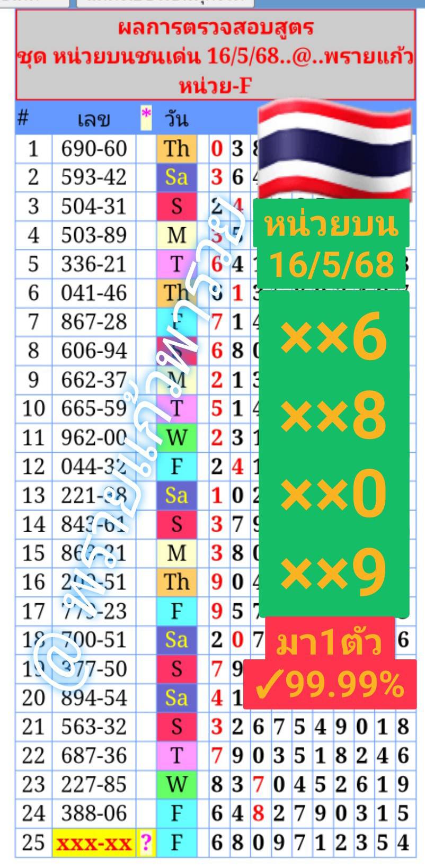Select number 690-60 in row 1
The image size is (425, 868).
94,149
